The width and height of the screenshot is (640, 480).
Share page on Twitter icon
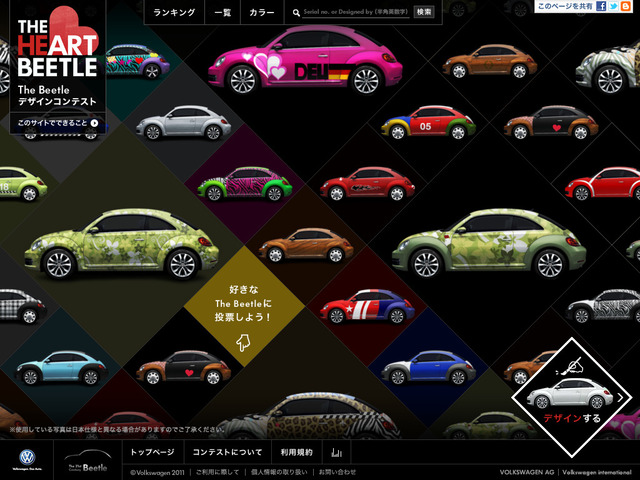click(x=613, y=6)
